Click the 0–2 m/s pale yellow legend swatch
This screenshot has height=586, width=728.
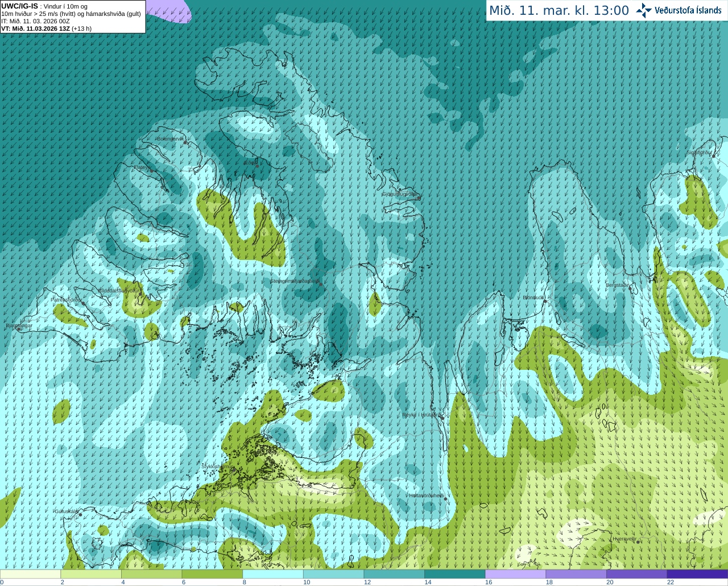pos(30,574)
